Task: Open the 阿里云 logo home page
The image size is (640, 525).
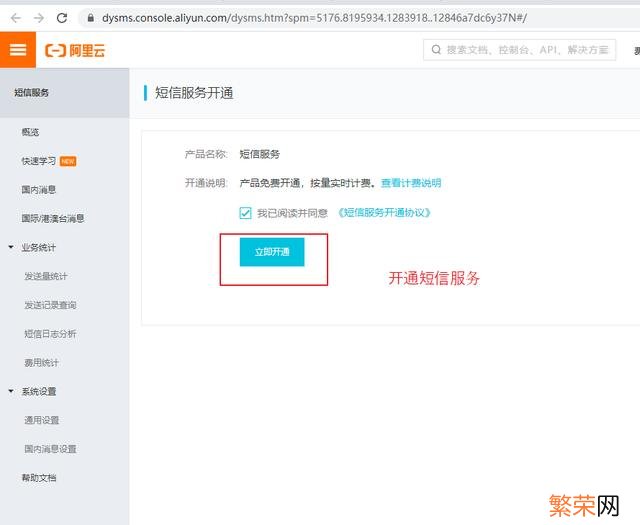Action: click(x=75, y=51)
